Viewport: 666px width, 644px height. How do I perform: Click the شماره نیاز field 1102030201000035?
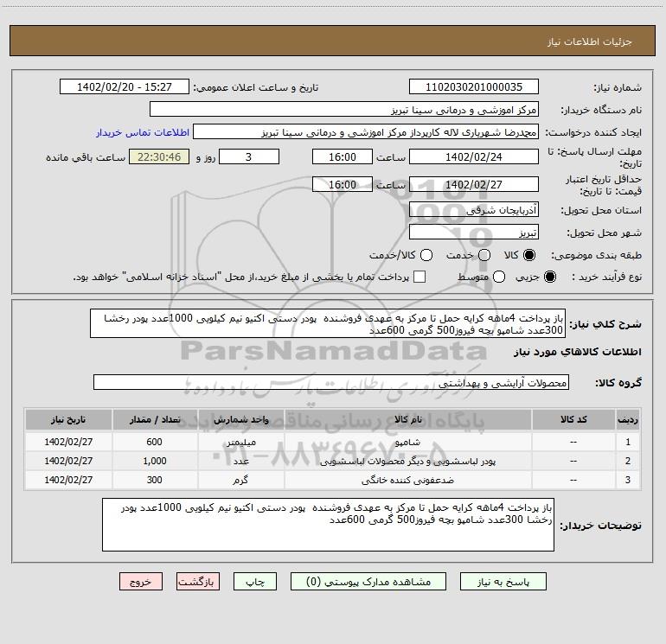click(474, 86)
